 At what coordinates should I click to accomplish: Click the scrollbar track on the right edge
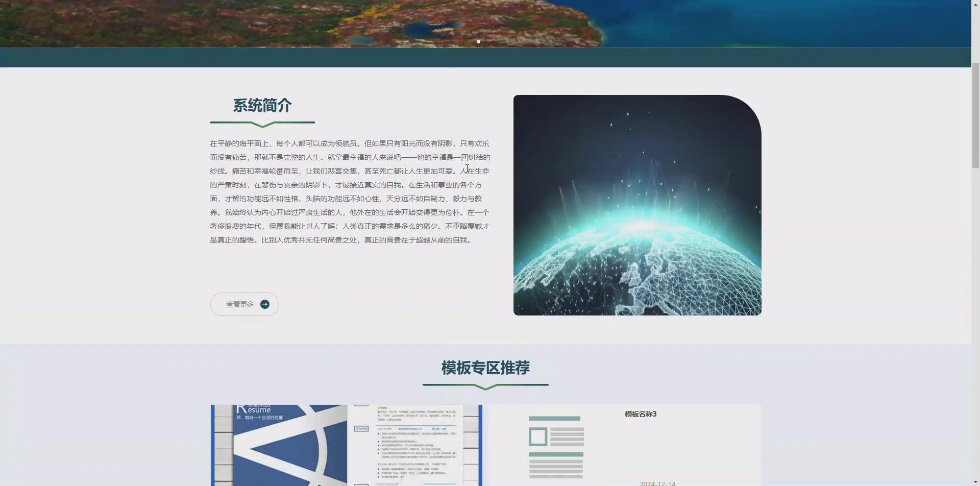(975, 255)
